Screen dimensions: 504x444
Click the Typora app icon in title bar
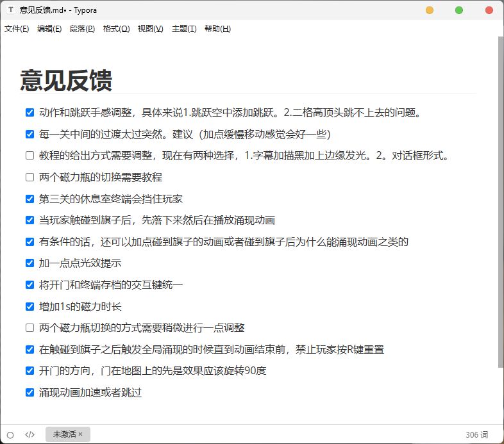coord(12,10)
